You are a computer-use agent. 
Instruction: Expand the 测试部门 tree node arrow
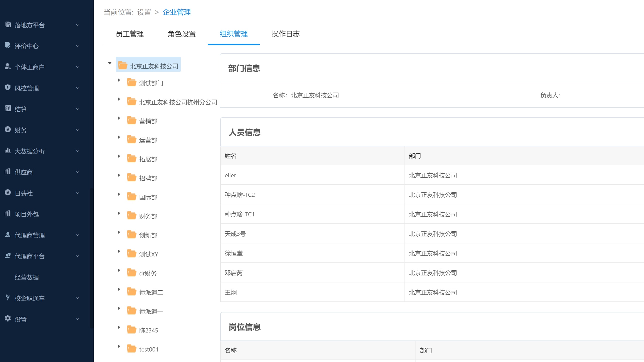click(119, 80)
